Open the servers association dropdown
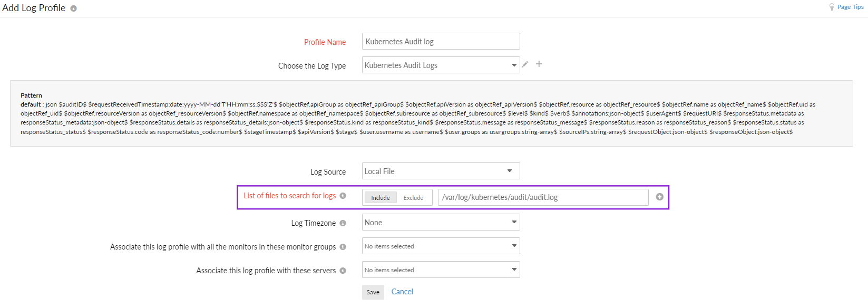Screen dimensions: 868x307 click(441, 270)
